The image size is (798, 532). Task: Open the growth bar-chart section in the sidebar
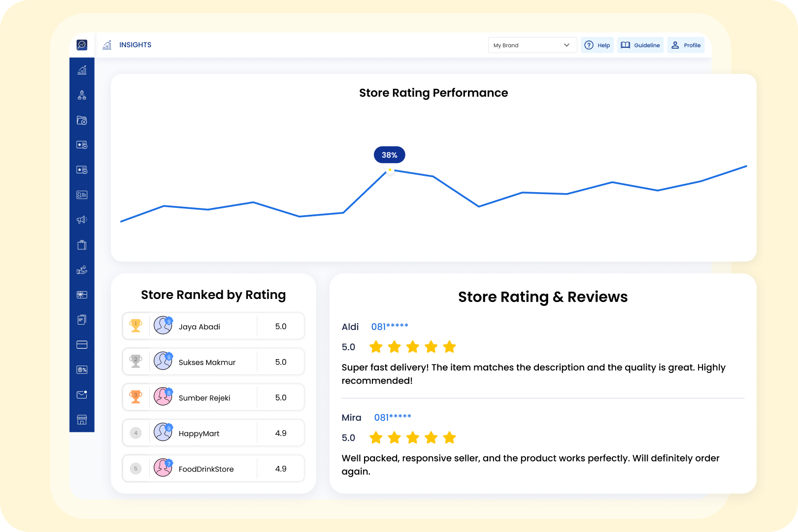point(82,70)
